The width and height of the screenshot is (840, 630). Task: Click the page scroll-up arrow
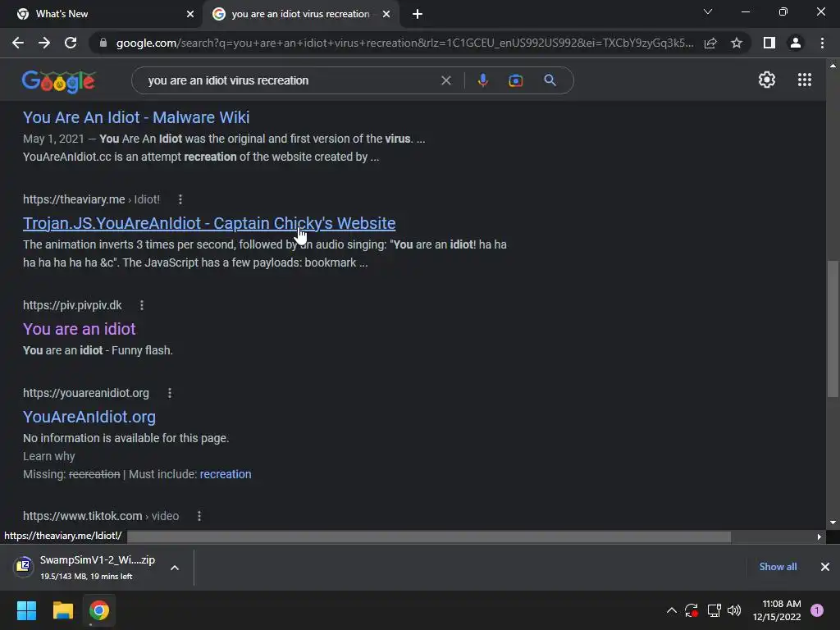point(833,66)
